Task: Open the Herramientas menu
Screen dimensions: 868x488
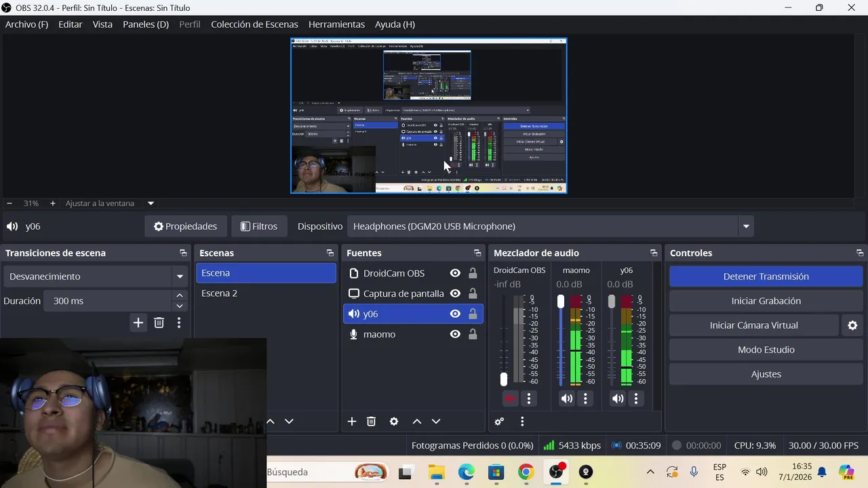Action: point(336,24)
